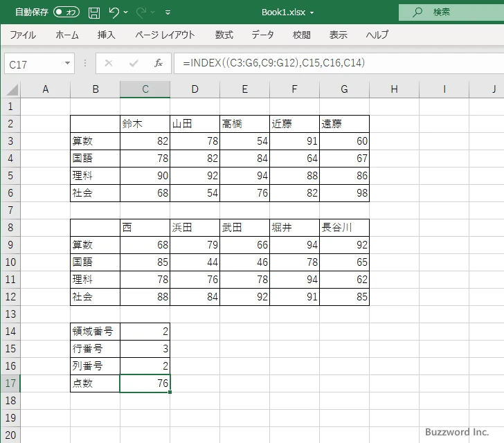Select the row 17 header
The image size is (504, 443).
pyautogui.click(x=10, y=383)
